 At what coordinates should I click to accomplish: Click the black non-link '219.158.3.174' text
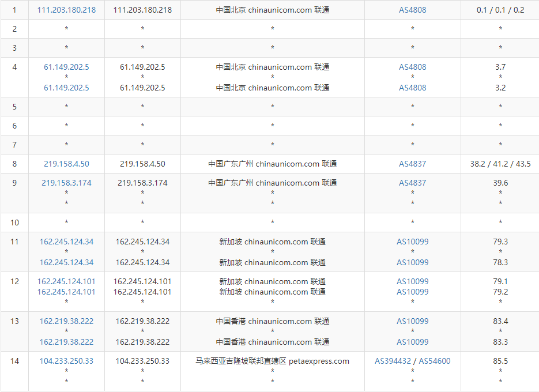click(x=142, y=183)
